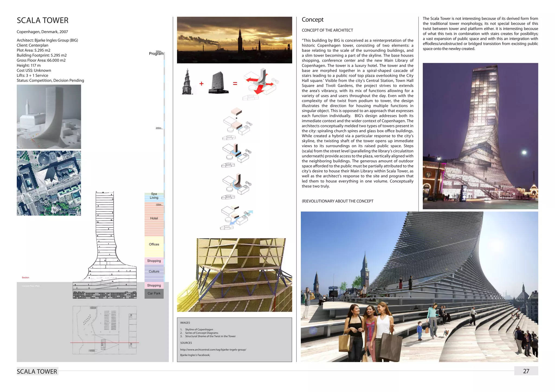Image resolution: width=555 pixels, height=392 pixels.
Task: Click the upper Shopping program bar
Action: pos(154,261)
